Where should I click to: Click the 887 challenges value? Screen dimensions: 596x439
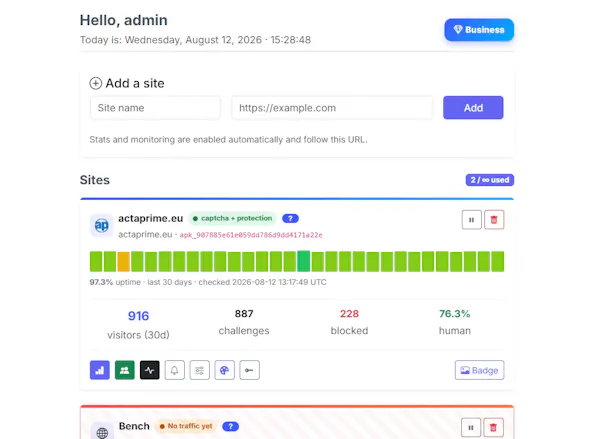244,314
